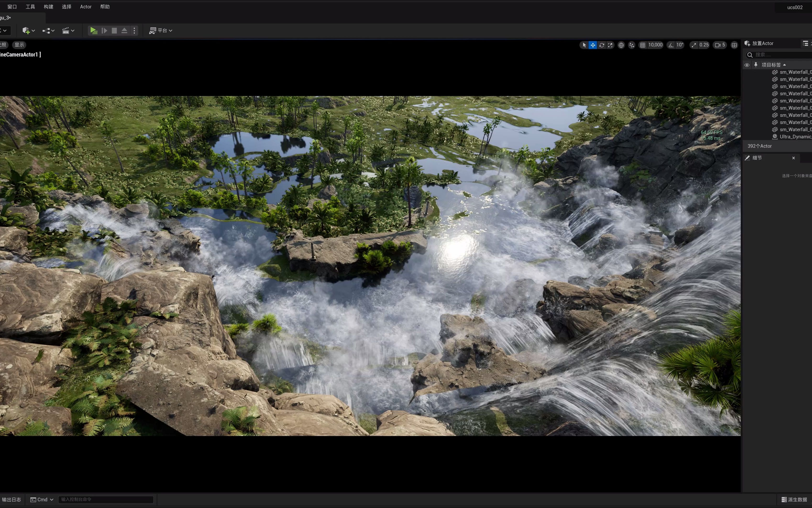
Task: Select the Actor menu item
Action: [x=86, y=6]
